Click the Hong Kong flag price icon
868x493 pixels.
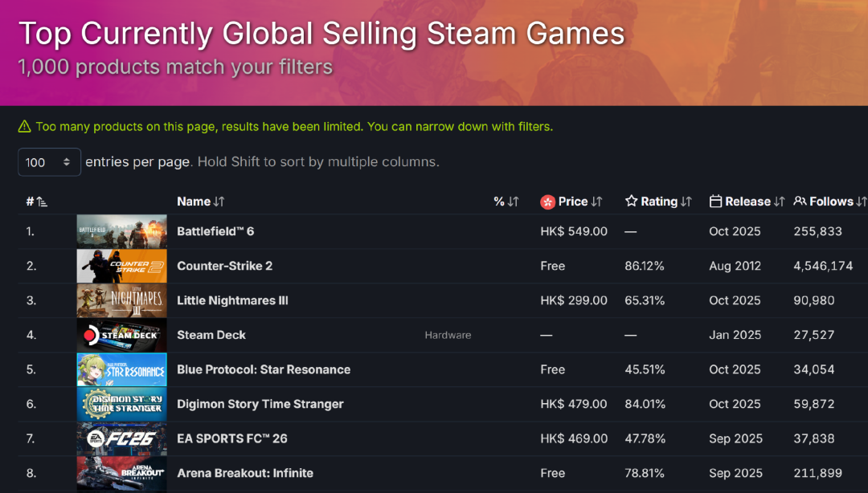coord(547,202)
